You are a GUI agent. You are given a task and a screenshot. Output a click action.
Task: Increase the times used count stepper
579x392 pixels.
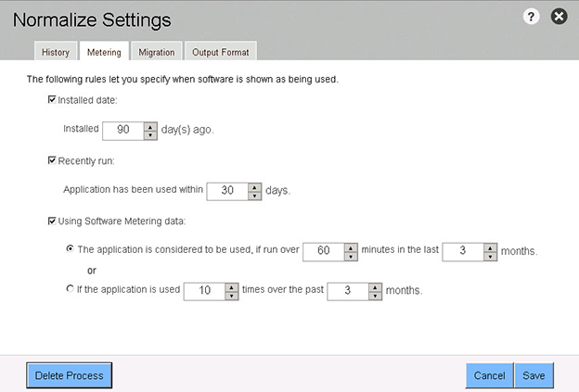pos(232,285)
